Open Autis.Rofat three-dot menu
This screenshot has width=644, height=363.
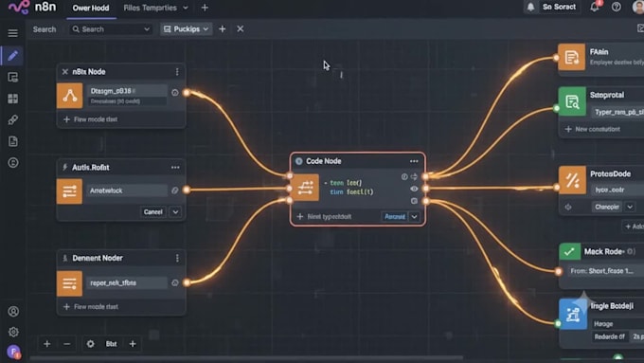click(175, 168)
